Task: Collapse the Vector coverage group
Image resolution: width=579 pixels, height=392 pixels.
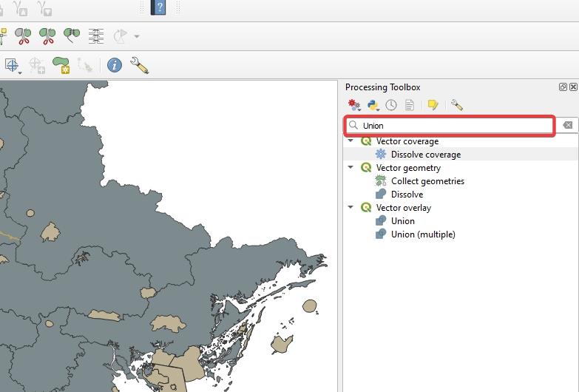Action: (x=351, y=141)
